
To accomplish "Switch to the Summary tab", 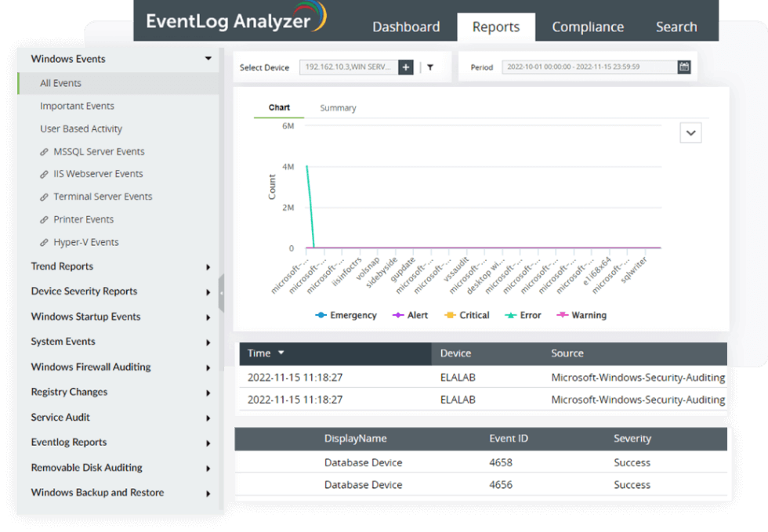I will pyautogui.click(x=338, y=107).
